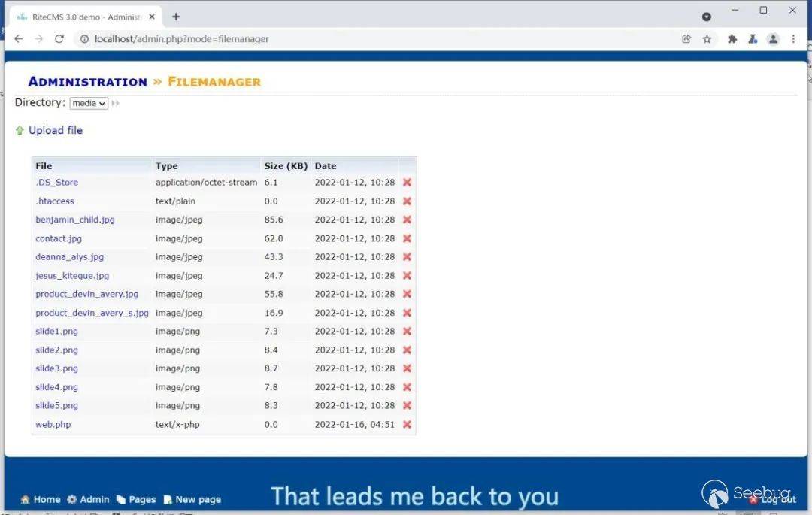Click application/octet-stream type cell
Screen dimensions: 812x515
[206, 182]
